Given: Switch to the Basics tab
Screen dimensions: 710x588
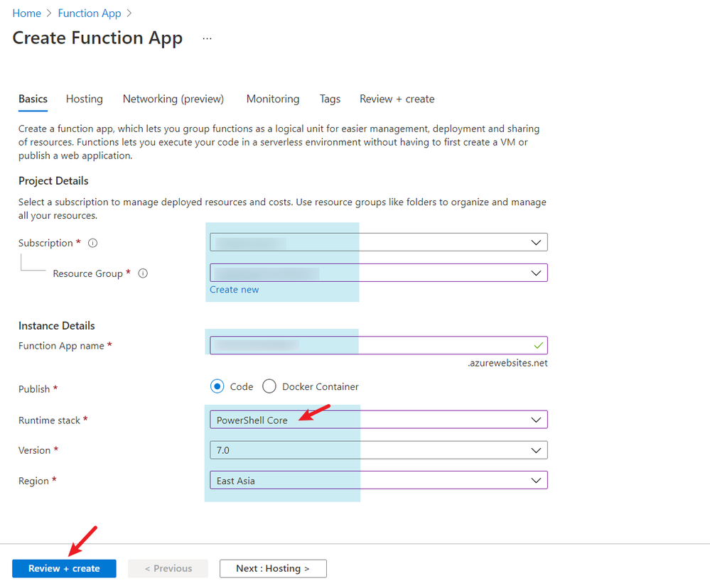Looking at the screenshot, I should (x=33, y=99).
